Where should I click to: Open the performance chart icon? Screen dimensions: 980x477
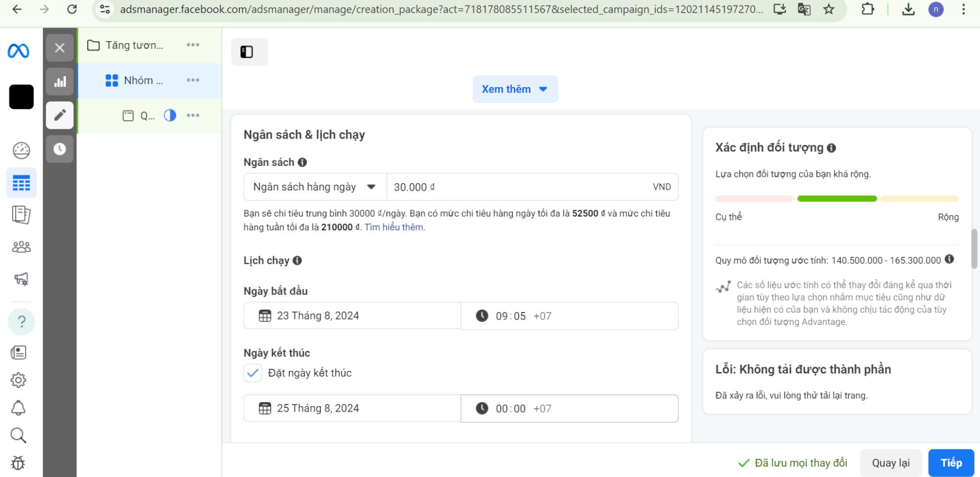[60, 82]
